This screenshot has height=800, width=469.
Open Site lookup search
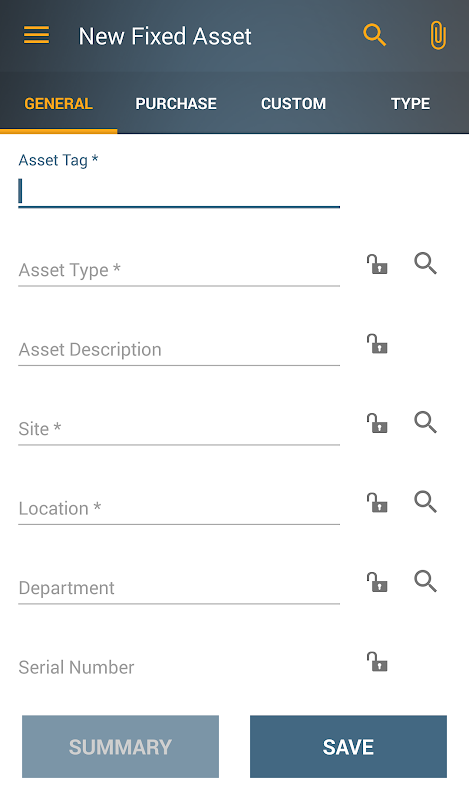(425, 422)
